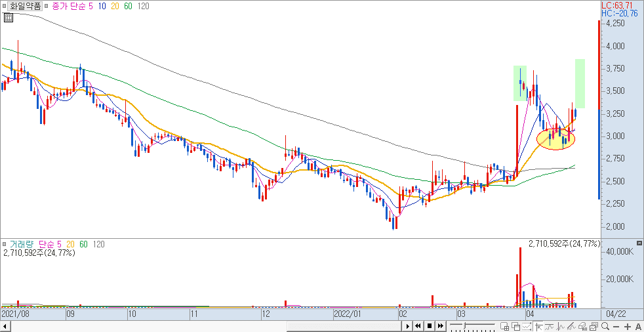Select the 종가 단순 moving average label
Viewport: 644px width, 332px height.
click(68, 6)
